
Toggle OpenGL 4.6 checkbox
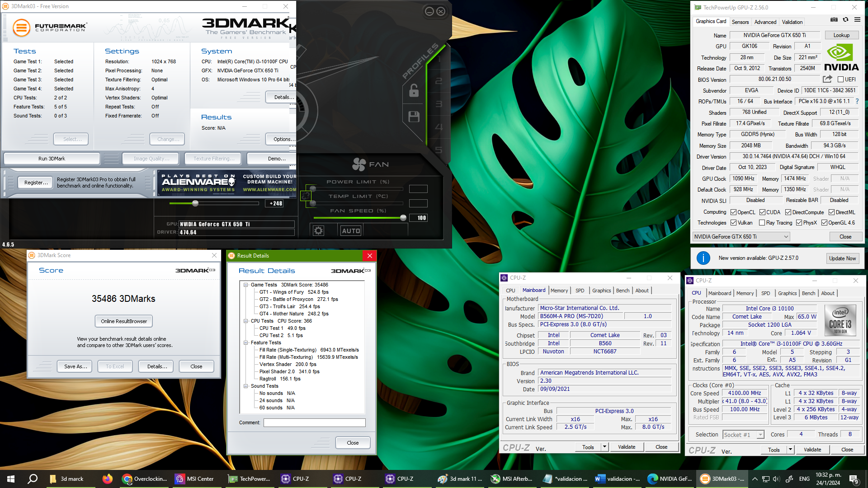click(824, 223)
